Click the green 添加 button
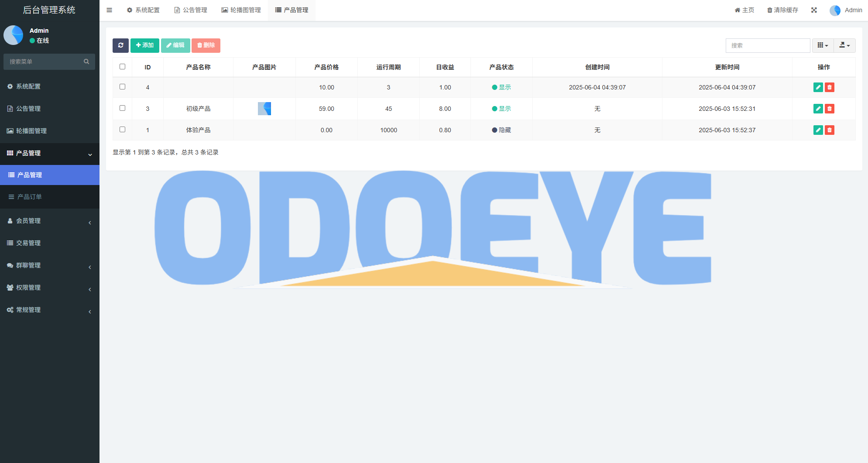Image resolution: width=868 pixels, height=463 pixels. coord(145,45)
